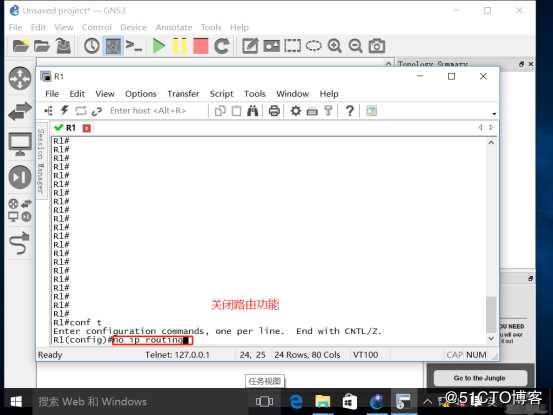
Task: Click Go to the Jungle button
Action: pos(480,378)
